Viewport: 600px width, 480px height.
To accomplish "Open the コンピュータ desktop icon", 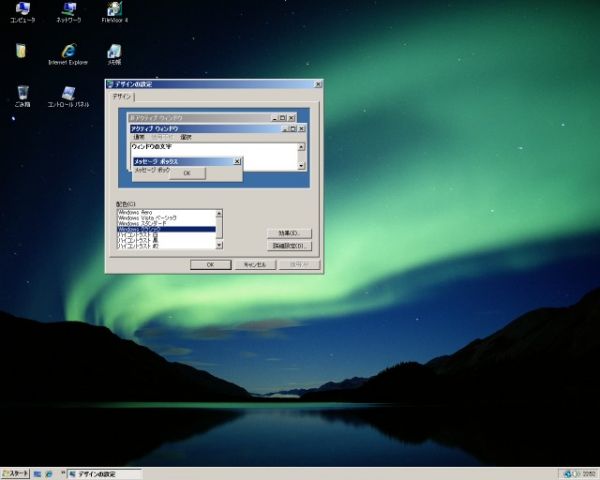I will pyautogui.click(x=22, y=10).
